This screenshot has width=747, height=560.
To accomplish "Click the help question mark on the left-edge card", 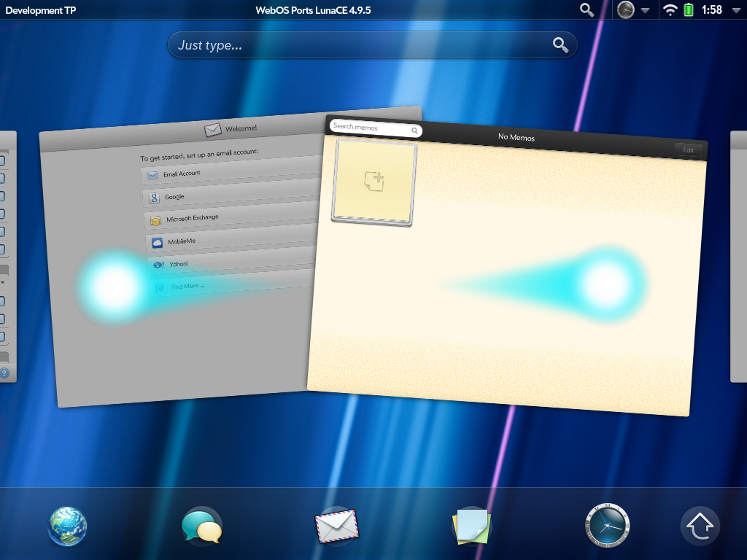I will tap(4, 373).
